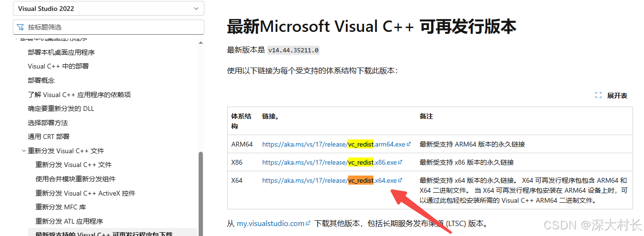Open 选择部署方法 in the sidebar
644x236 pixels.
coord(48,123)
